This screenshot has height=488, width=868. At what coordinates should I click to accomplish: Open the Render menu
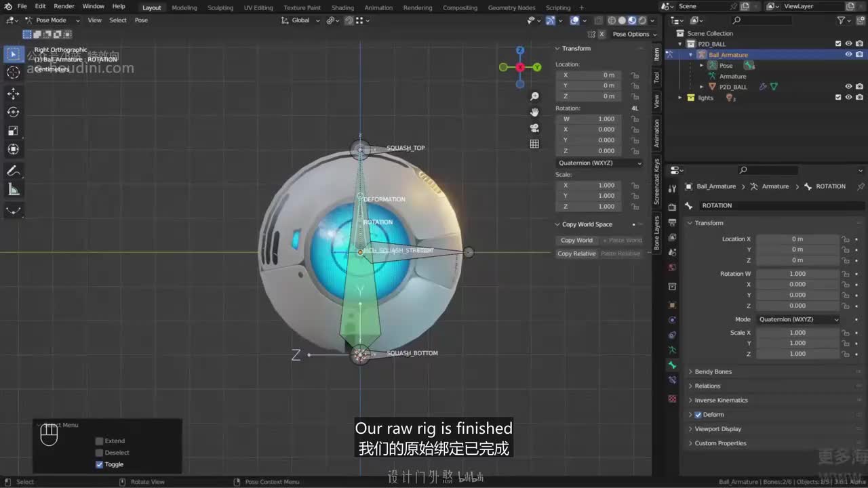(x=64, y=6)
